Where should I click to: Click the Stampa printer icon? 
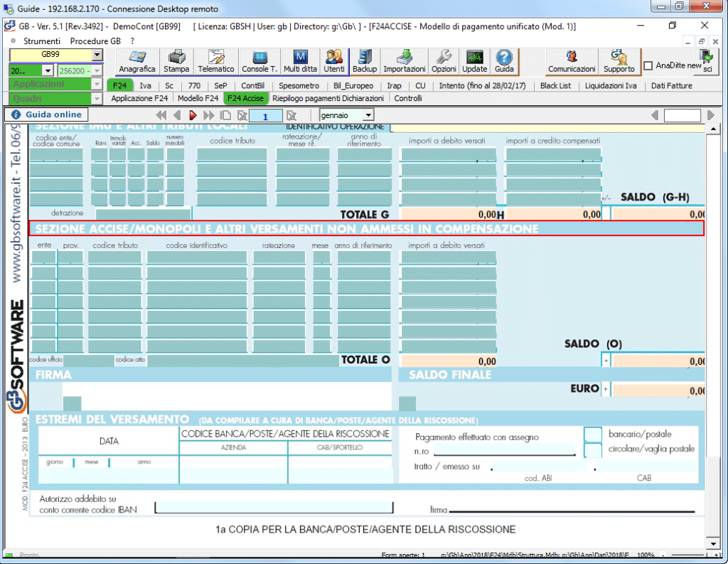click(176, 61)
